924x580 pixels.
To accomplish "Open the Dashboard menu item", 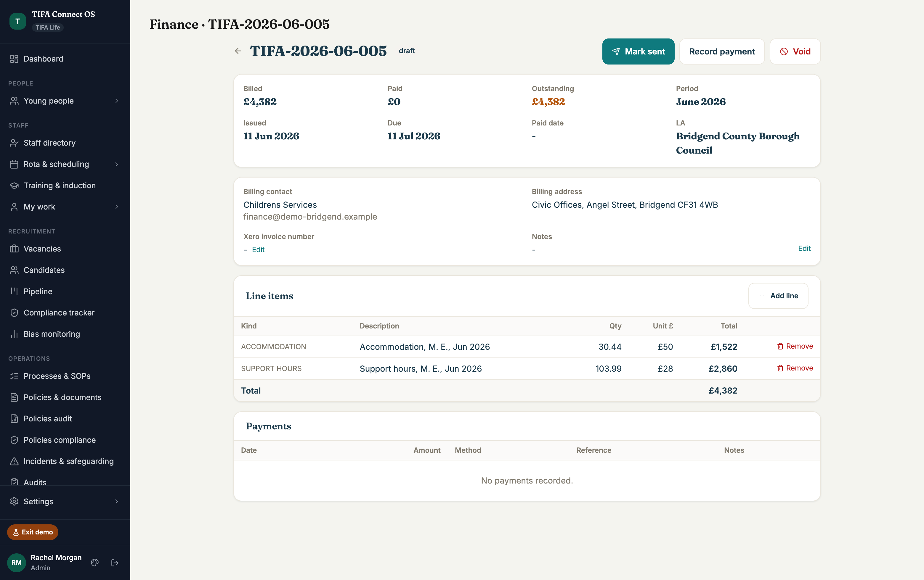I will [65, 59].
